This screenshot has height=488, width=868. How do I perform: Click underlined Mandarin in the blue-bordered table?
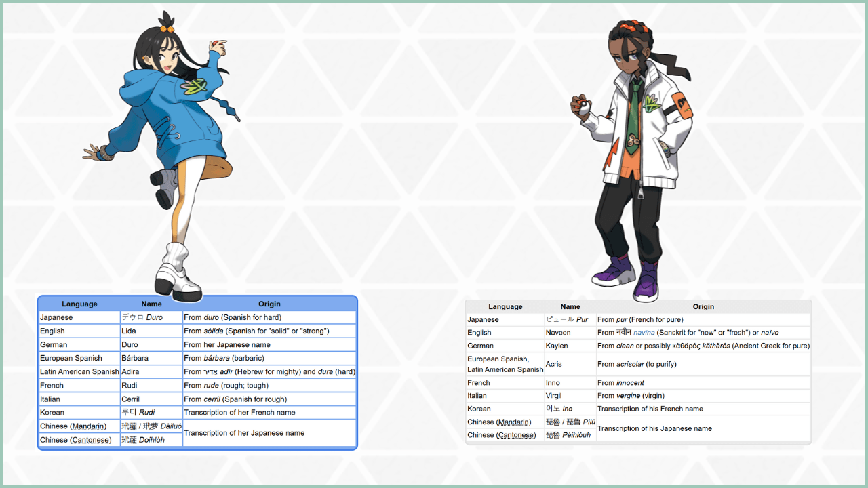pyautogui.click(x=87, y=426)
